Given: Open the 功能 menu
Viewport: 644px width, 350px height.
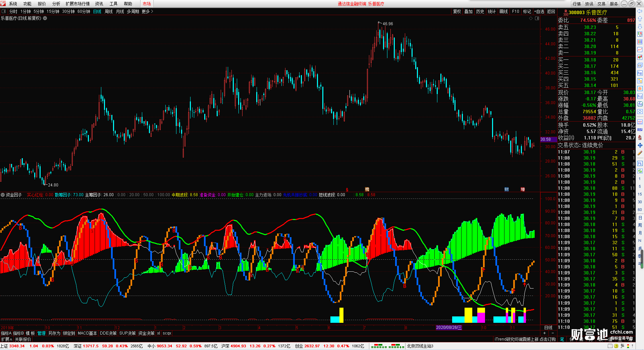Looking at the screenshot, I should (28, 4).
